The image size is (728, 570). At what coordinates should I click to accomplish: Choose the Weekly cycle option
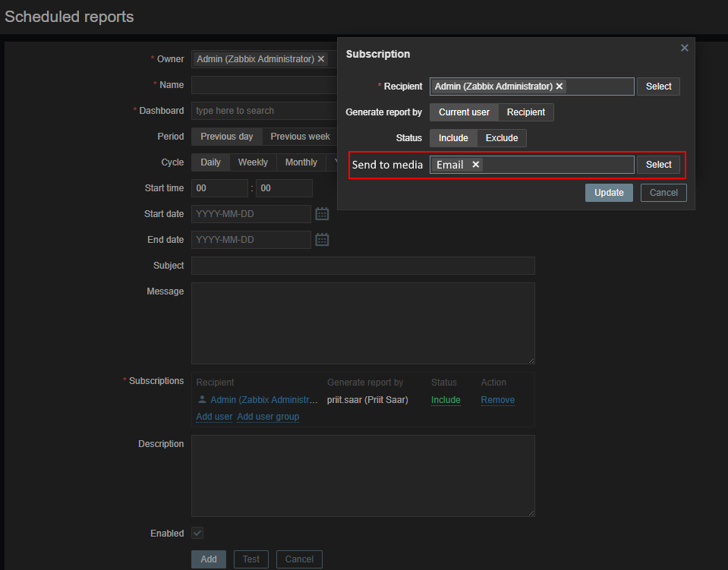click(x=253, y=162)
